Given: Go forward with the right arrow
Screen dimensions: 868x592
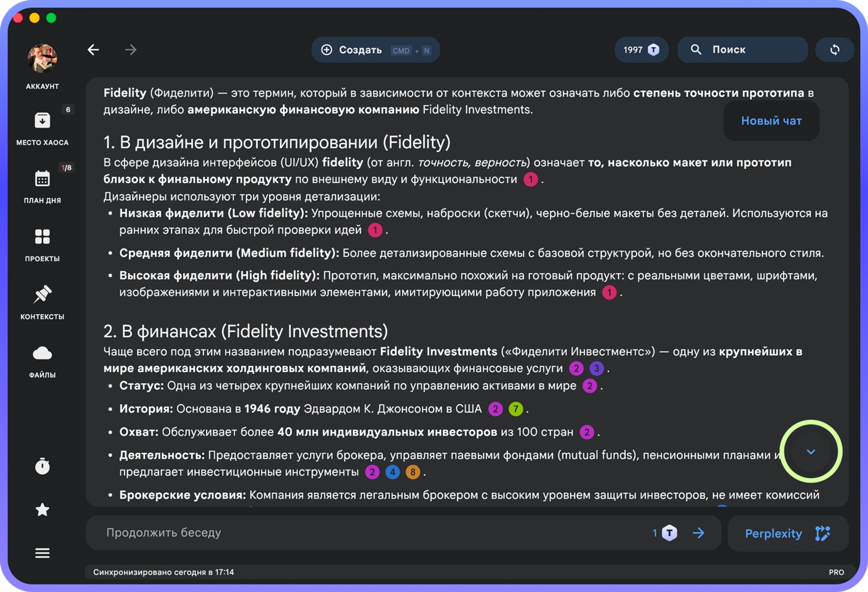Looking at the screenshot, I should [x=131, y=50].
